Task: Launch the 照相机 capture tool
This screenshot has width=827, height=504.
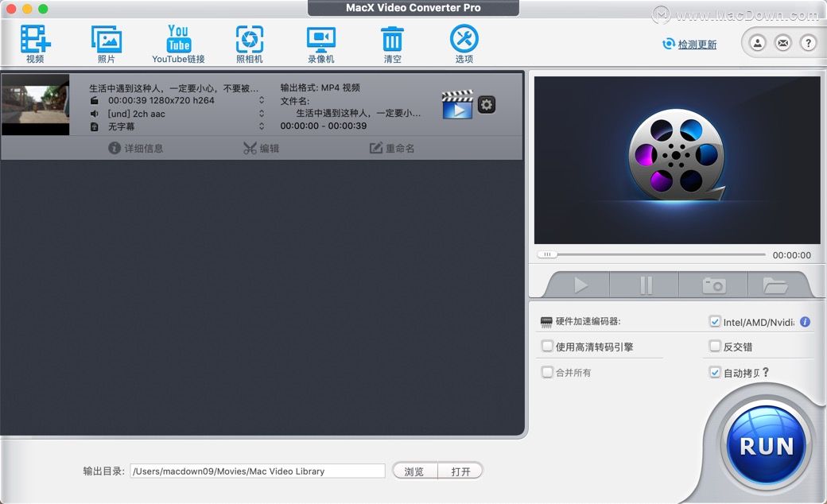Action: point(250,43)
